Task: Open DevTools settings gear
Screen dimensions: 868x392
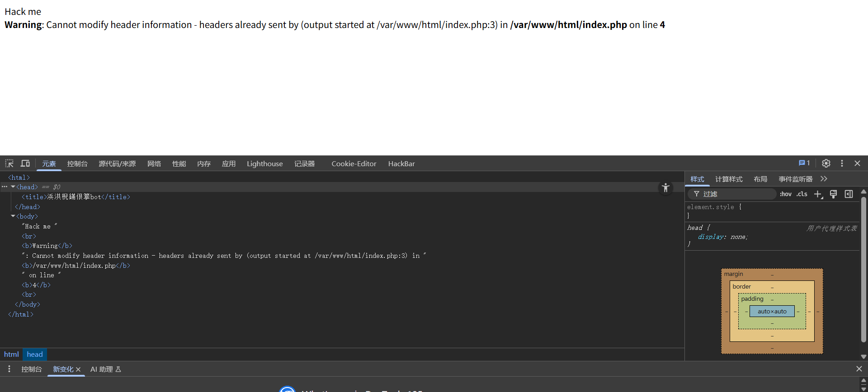Action: [826, 163]
